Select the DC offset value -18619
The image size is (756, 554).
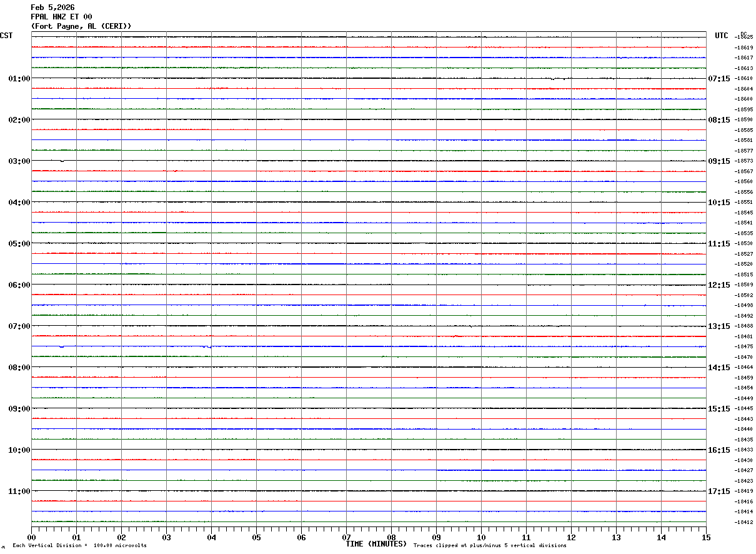744,48
